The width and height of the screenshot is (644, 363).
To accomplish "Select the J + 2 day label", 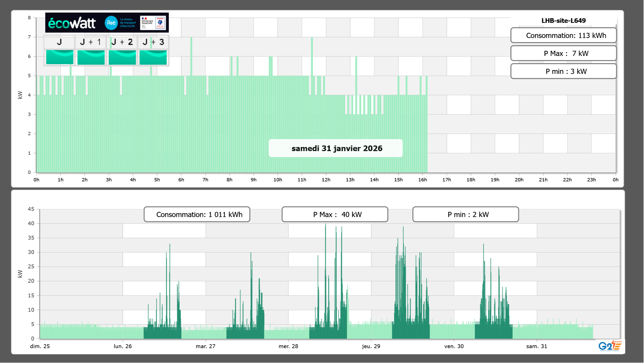I will 122,42.
